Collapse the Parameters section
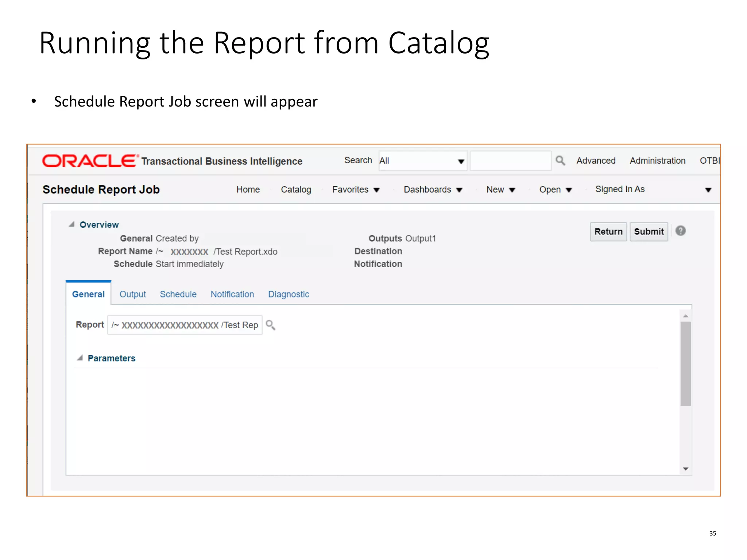The height and width of the screenshot is (560, 747). click(x=80, y=358)
